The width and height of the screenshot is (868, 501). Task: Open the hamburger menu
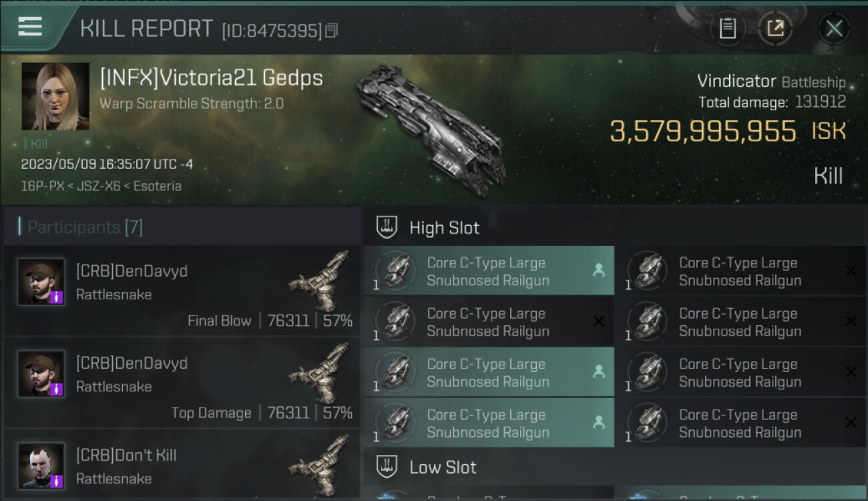click(x=30, y=27)
